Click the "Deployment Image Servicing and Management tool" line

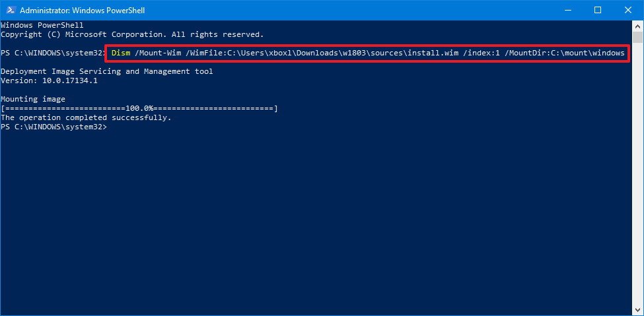[x=107, y=71]
